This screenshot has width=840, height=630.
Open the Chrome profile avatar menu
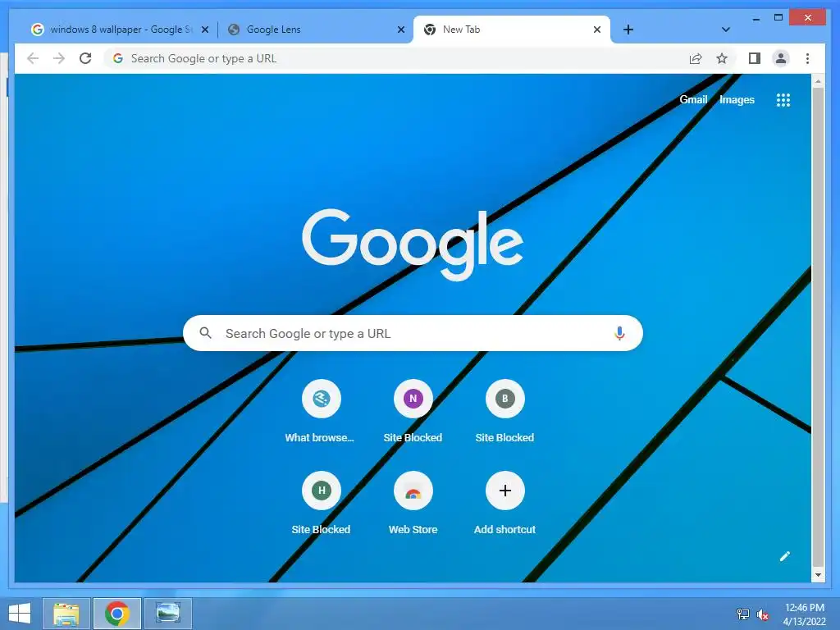781,58
